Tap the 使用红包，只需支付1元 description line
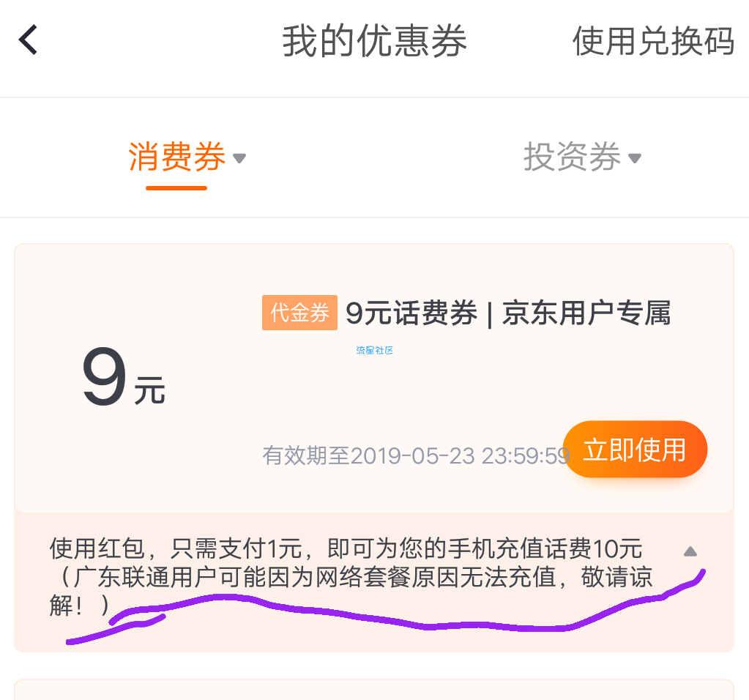The height and width of the screenshot is (700, 749). click(x=346, y=548)
